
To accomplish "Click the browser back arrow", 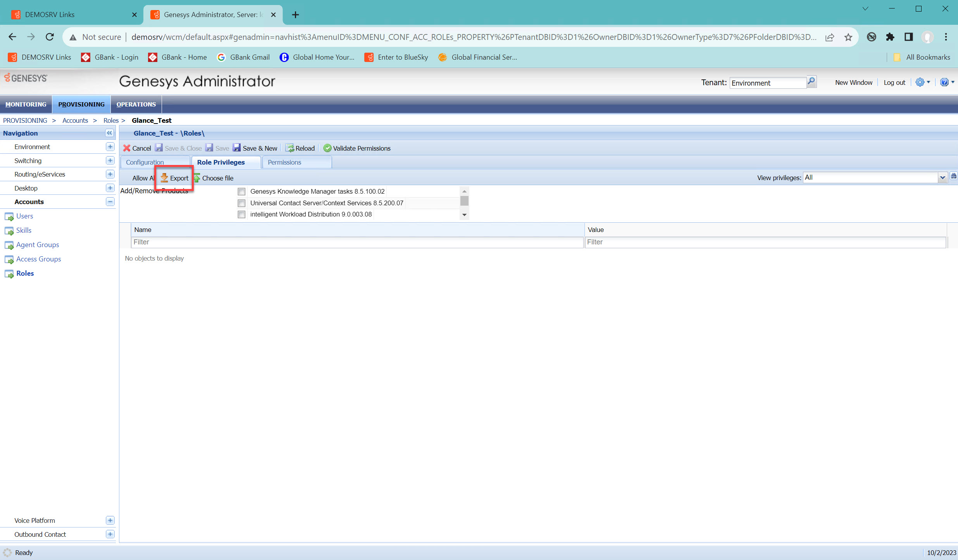I will click(12, 37).
